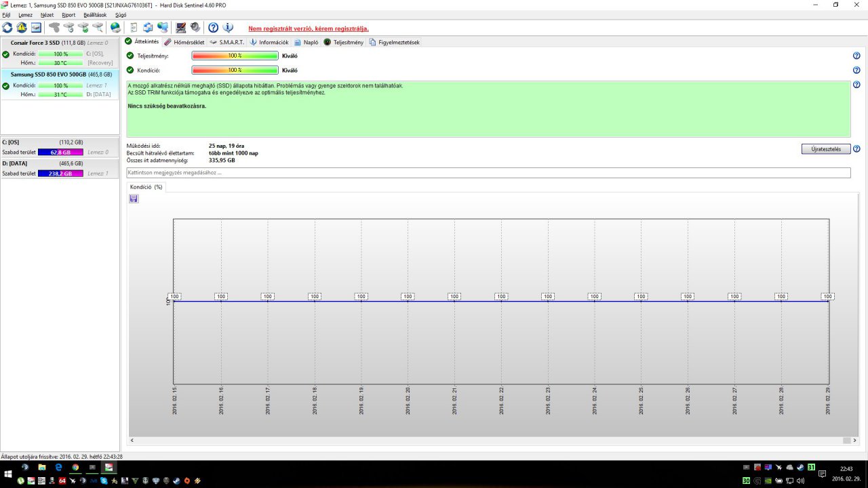This screenshot has height=488, width=868.
Task: Click the hard disk drive toolbar icon
Action: click(36, 28)
